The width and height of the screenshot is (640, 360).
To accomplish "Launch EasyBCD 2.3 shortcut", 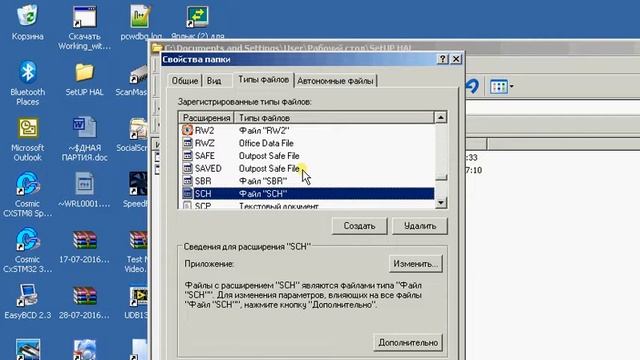I will [27, 296].
